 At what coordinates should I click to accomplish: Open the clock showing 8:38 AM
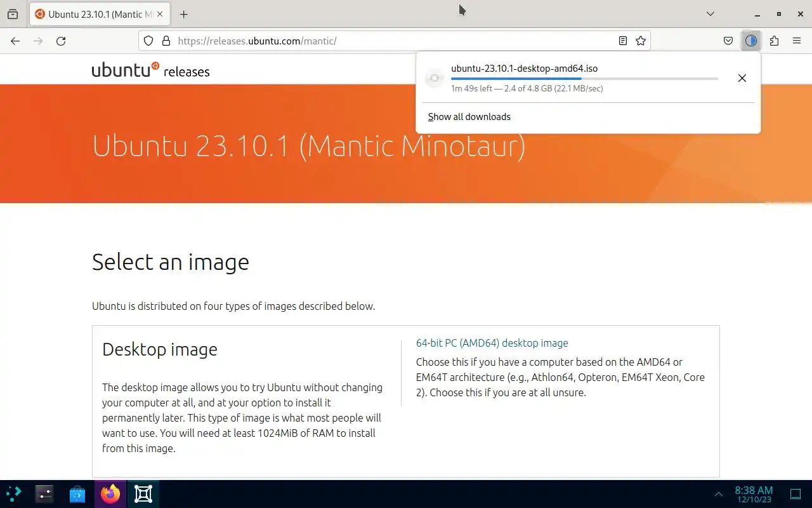coord(754,494)
